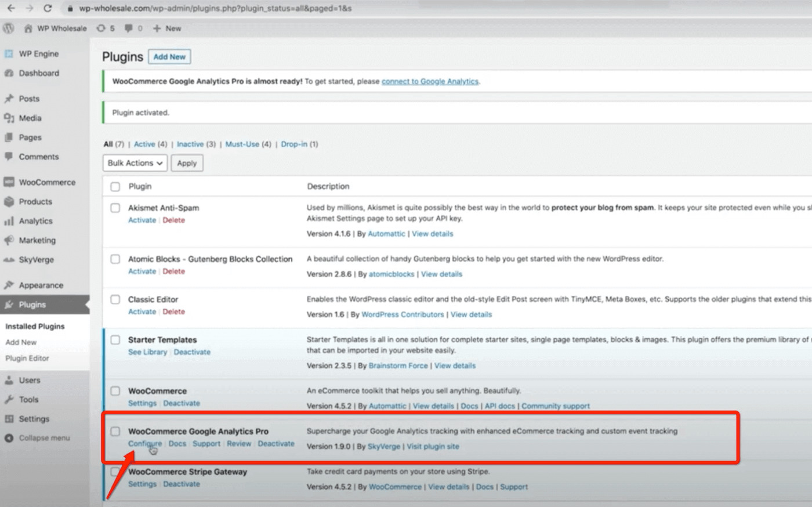Viewport: 812px width, 507px height.
Task: Deactivate the Starter Templates plugin
Action: tap(192, 352)
